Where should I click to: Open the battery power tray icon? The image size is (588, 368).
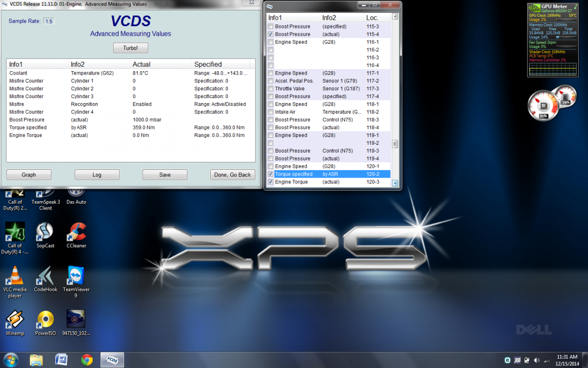[527, 361]
